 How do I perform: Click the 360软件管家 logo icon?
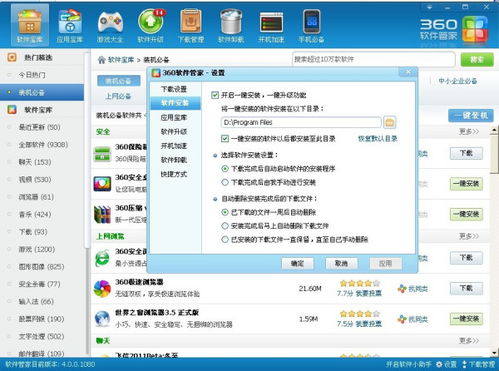(x=475, y=29)
